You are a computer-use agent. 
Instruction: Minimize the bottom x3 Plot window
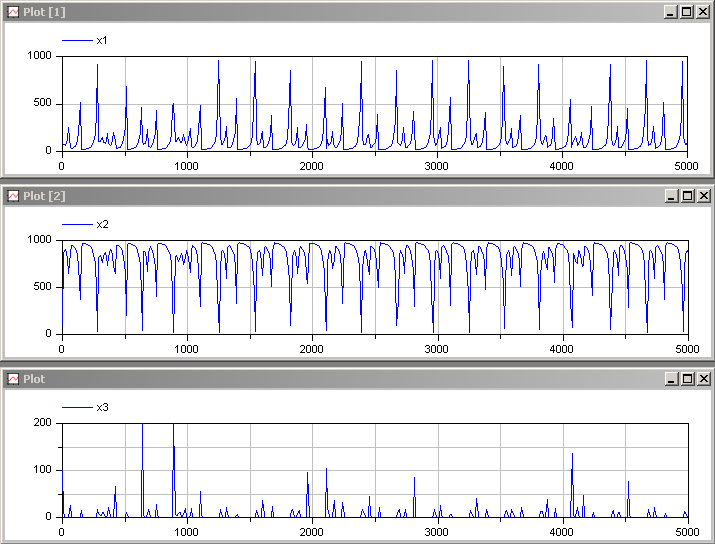click(x=671, y=379)
